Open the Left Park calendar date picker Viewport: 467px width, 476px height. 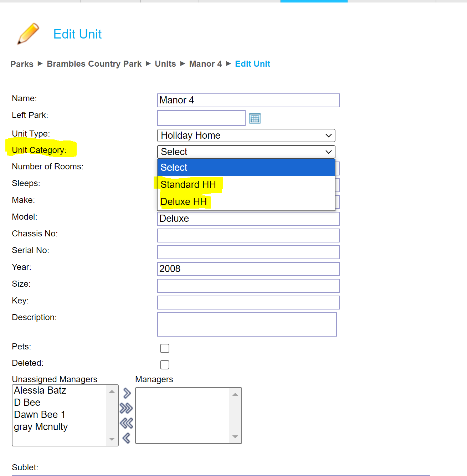pos(255,118)
